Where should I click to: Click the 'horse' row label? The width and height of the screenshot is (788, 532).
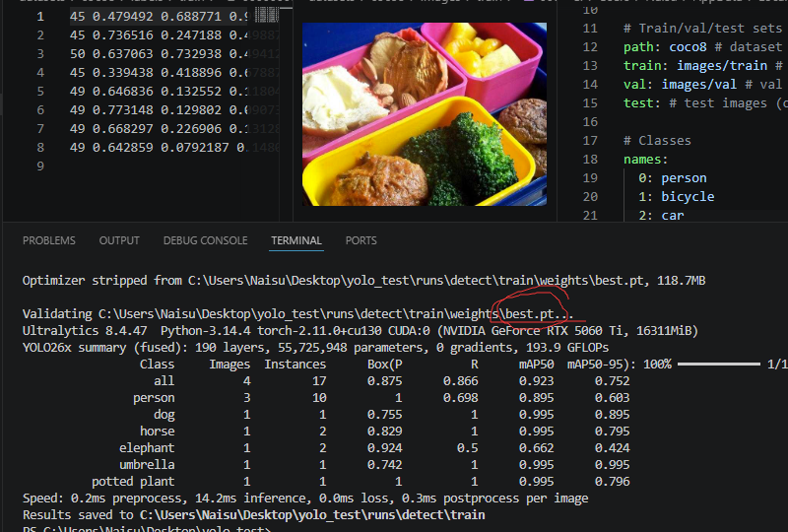(158, 431)
